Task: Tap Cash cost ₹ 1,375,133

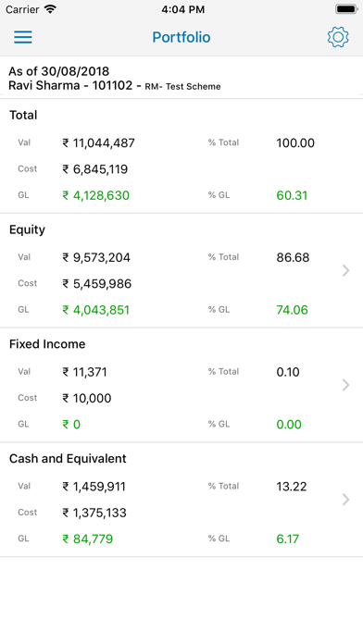Action: coord(94,513)
